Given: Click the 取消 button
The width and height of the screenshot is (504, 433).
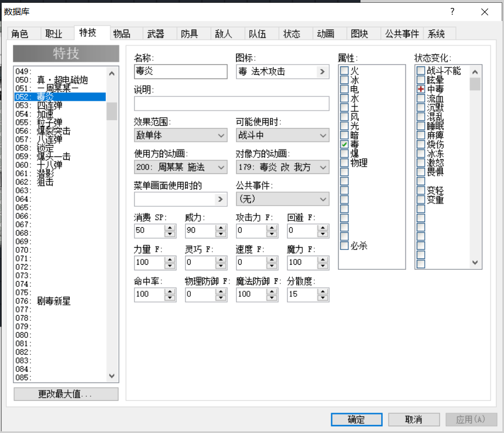Looking at the screenshot, I should (x=414, y=419).
